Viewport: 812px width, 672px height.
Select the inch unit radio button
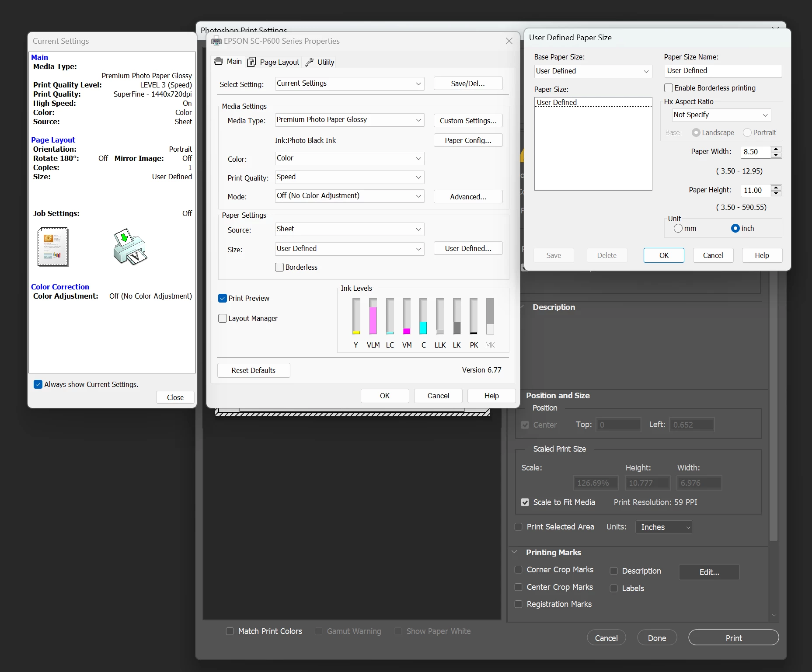pyautogui.click(x=735, y=228)
